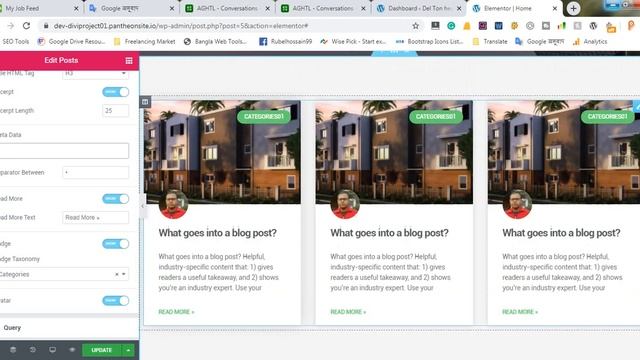Toggle the Read More switch
Image resolution: width=640 pixels, height=360 pixels.
[116, 199]
